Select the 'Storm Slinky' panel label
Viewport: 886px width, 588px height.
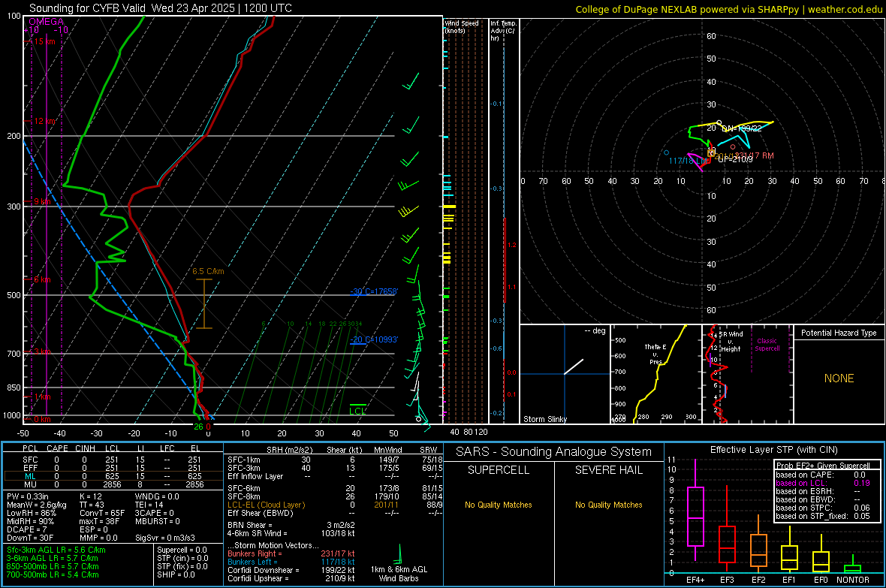544,419
